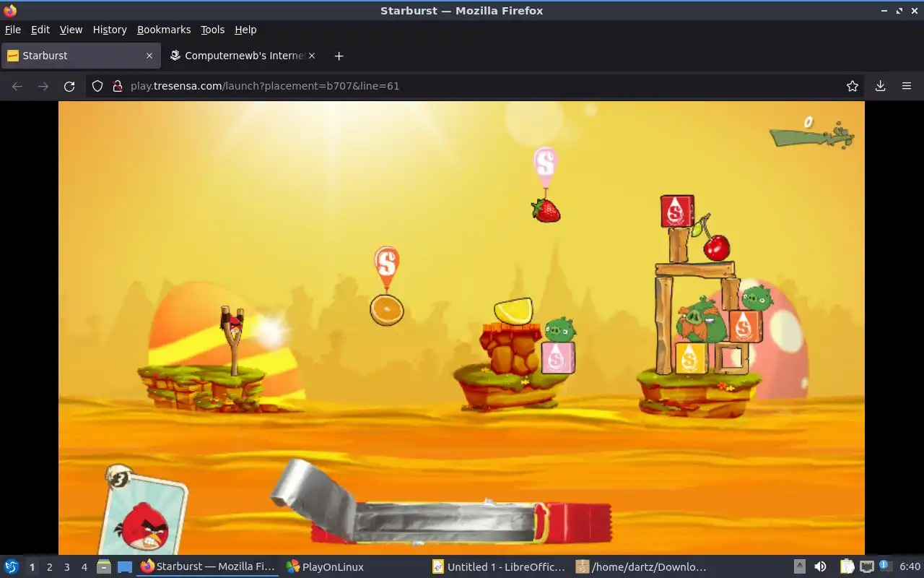Open the Edit menu

point(40,30)
